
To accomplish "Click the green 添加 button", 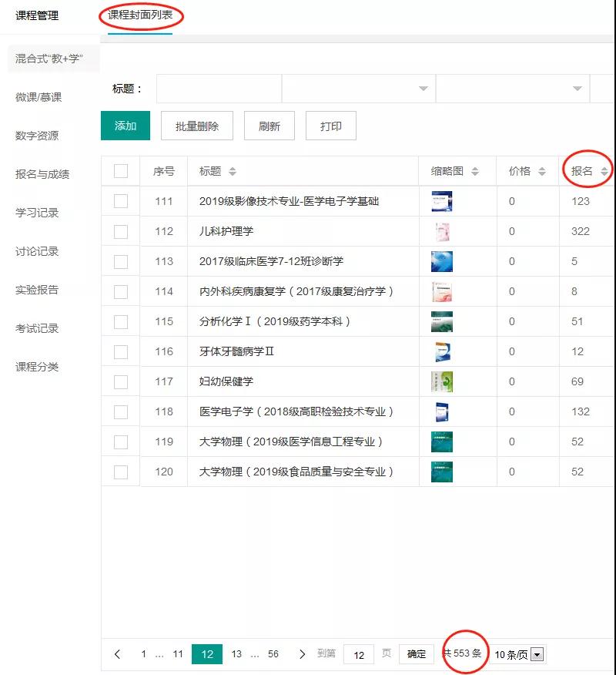I will [x=126, y=126].
